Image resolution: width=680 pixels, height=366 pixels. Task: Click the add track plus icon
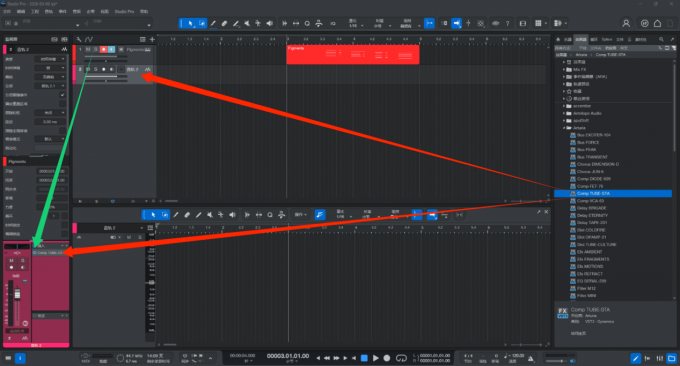click(x=152, y=39)
